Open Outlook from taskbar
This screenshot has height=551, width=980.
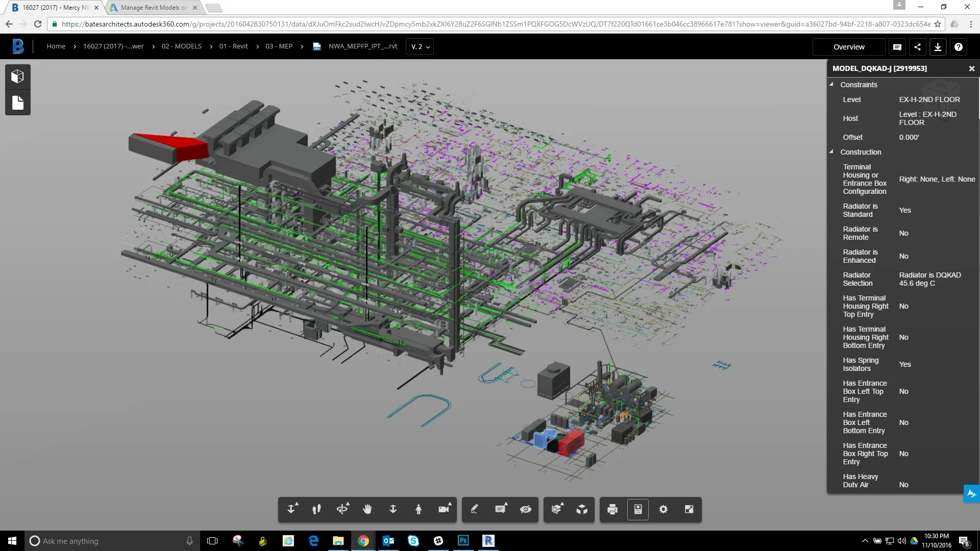pyautogui.click(x=388, y=541)
